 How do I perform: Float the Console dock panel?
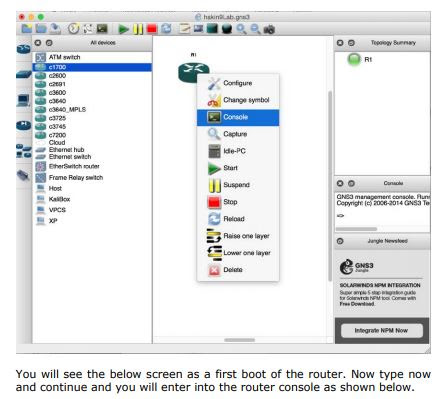tap(351, 183)
